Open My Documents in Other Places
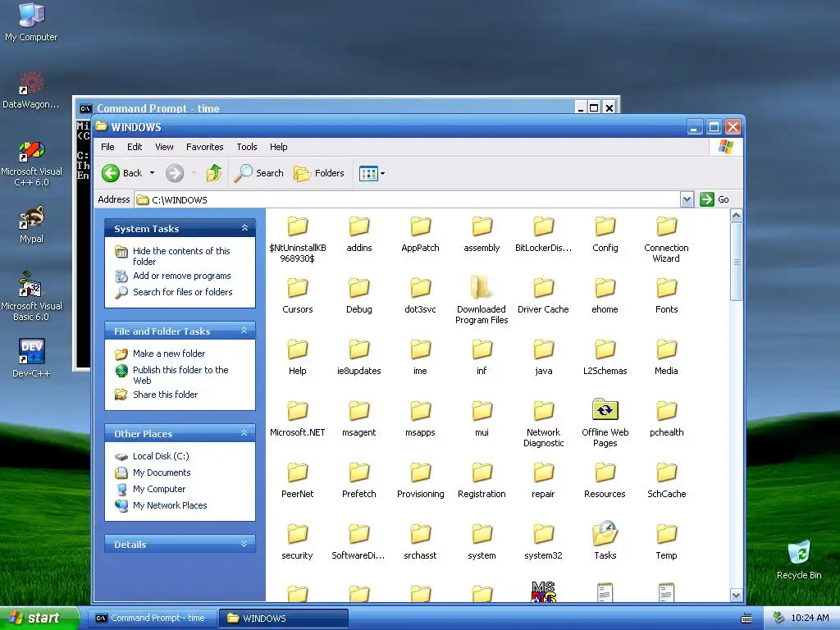840x630 pixels. (162, 472)
